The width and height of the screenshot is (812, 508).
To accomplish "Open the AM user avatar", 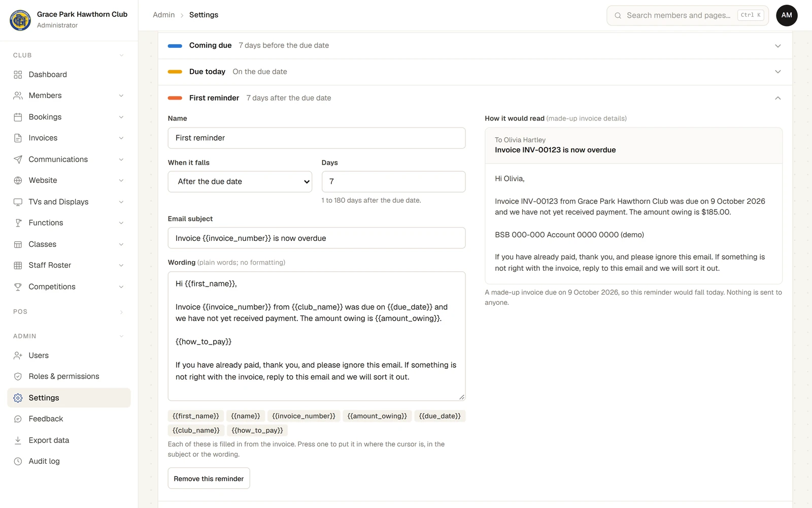I will tap(787, 15).
